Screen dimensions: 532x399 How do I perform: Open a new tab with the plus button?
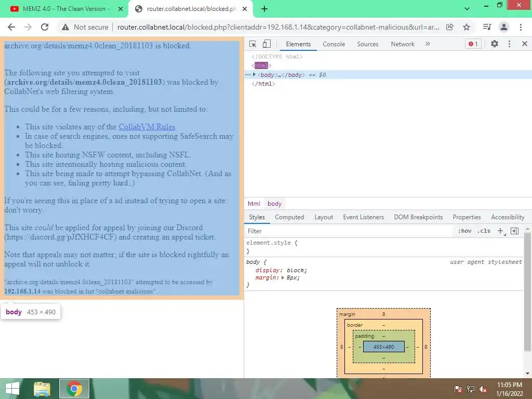click(264, 9)
